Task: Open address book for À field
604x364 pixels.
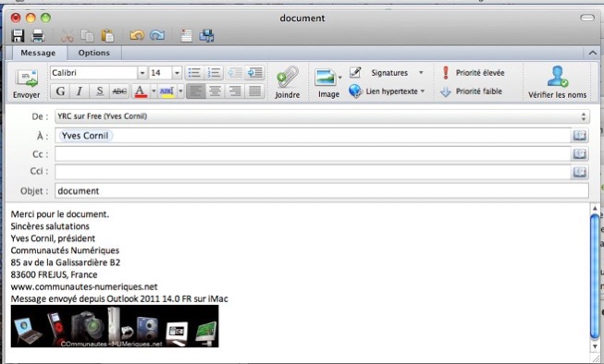Action: (x=579, y=136)
